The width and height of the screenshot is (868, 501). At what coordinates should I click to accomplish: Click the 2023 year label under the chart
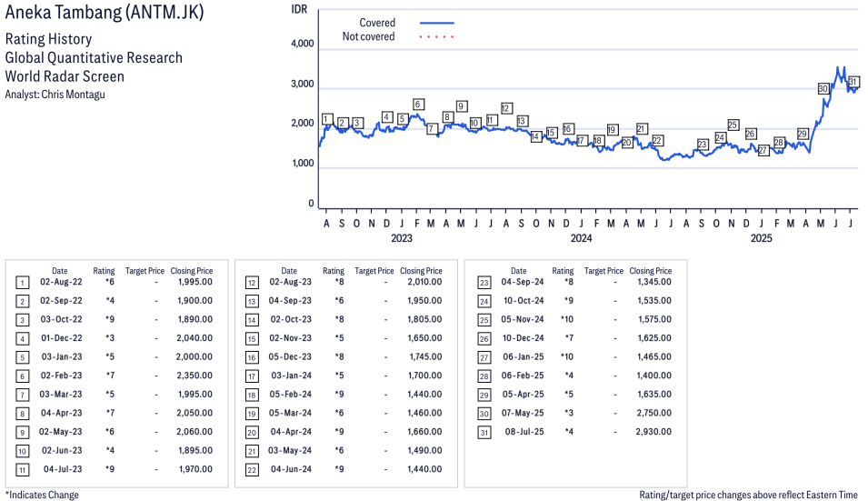pos(402,238)
